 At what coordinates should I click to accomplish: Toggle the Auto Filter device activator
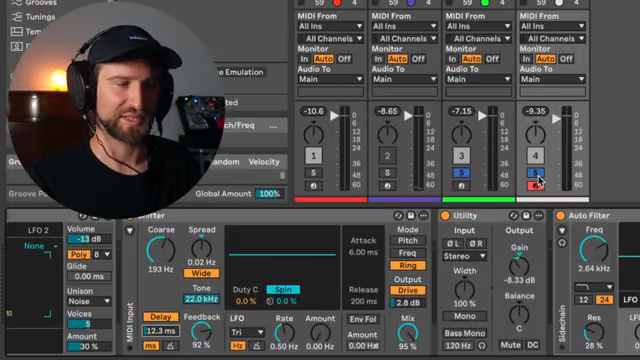pyautogui.click(x=560, y=216)
